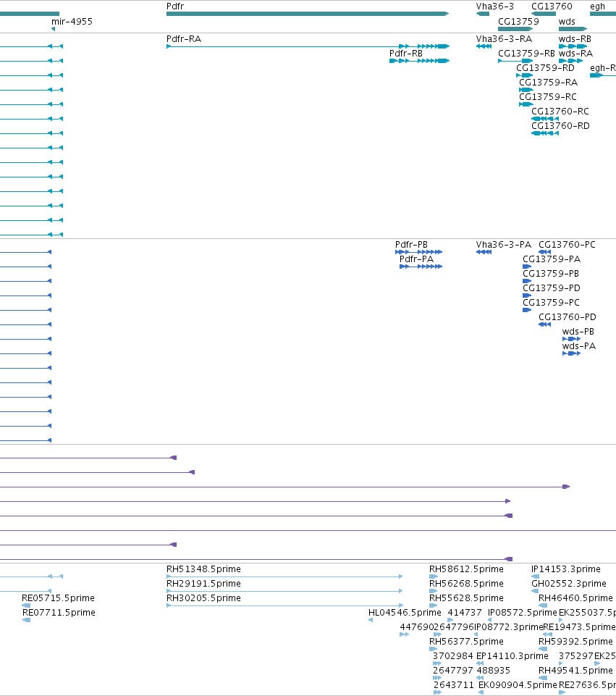Select the RH30205.5prime cDNA label
The width and height of the screenshot is (616, 696).
tap(203, 598)
